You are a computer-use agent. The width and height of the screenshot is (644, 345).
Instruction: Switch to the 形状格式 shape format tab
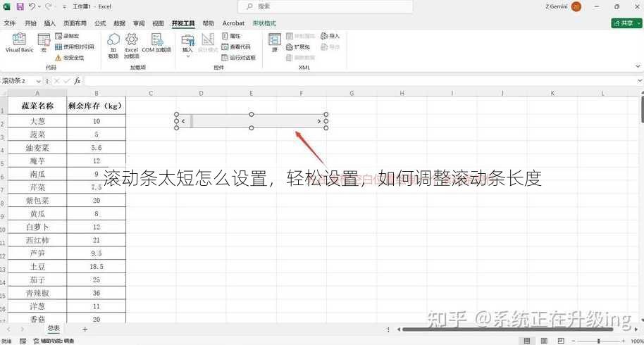pos(264,23)
